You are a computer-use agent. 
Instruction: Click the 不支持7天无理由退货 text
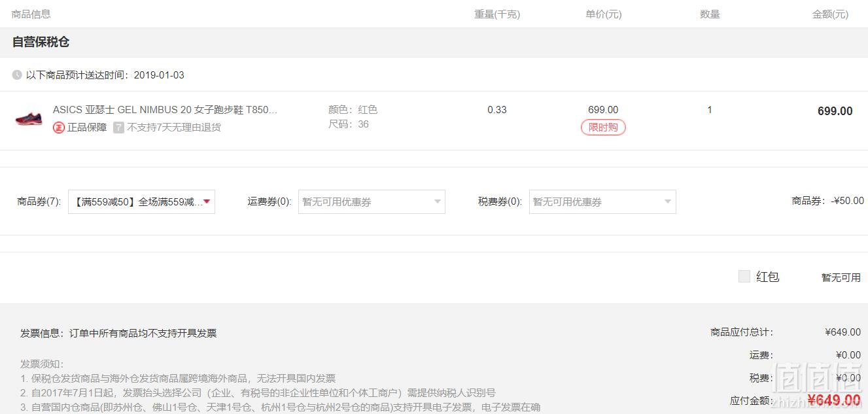(174, 128)
